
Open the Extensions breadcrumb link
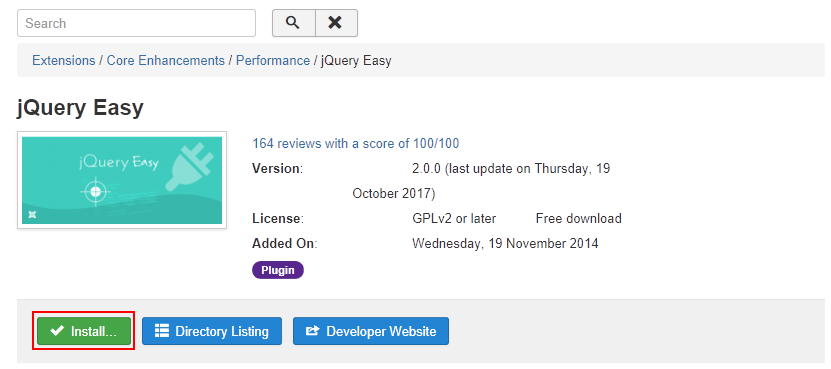pyautogui.click(x=64, y=60)
